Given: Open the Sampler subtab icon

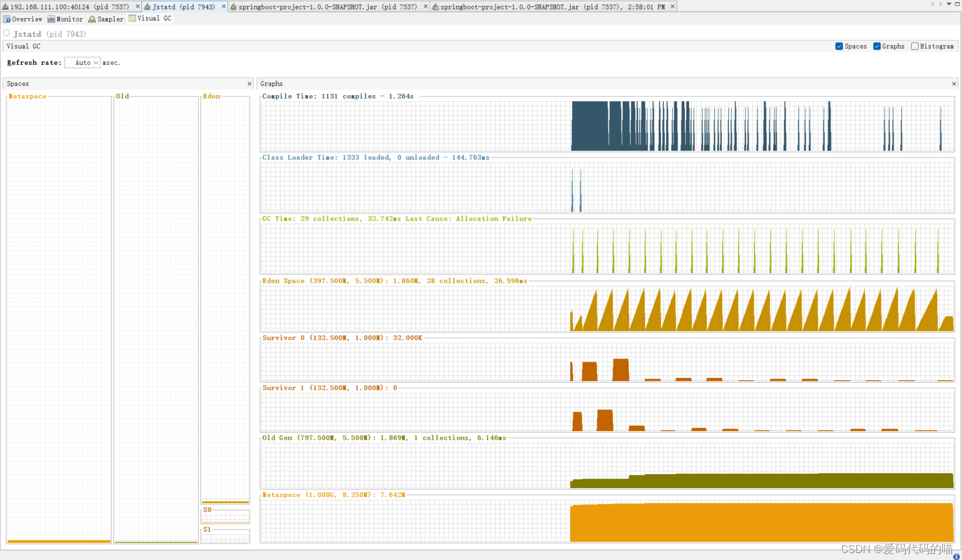Looking at the screenshot, I should (91, 19).
